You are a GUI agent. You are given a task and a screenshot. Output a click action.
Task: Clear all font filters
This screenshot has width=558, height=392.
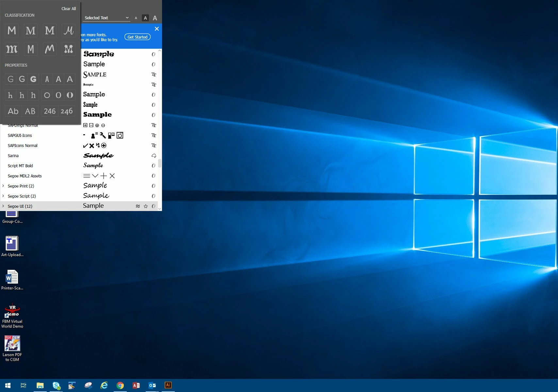pyautogui.click(x=69, y=9)
